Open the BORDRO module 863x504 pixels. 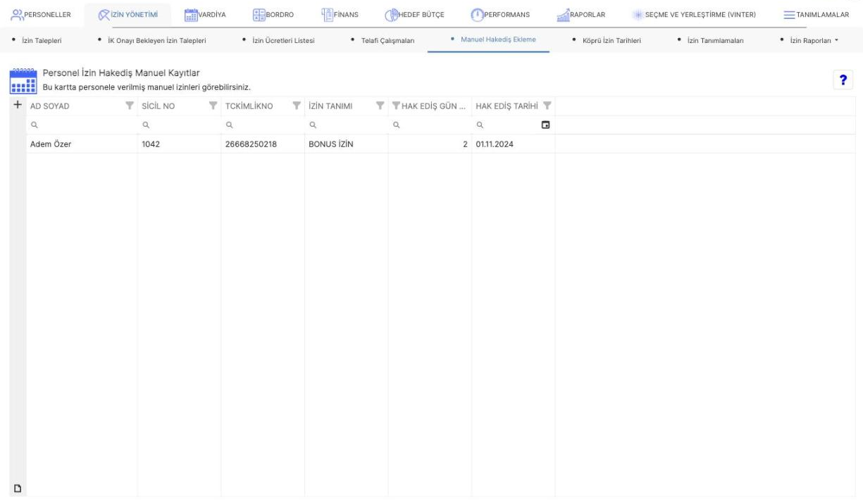pyautogui.click(x=273, y=13)
